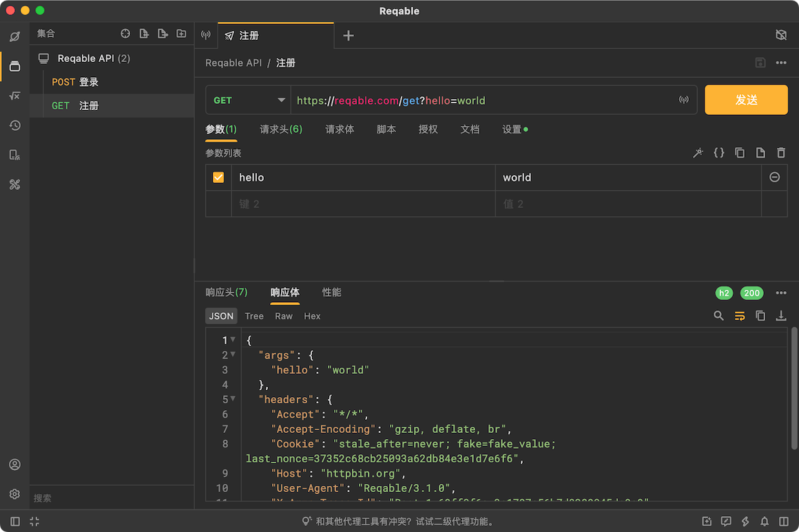Image resolution: width=799 pixels, height=532 pixels.
Task: Open the 性能 tab
Action: [331, 292]
